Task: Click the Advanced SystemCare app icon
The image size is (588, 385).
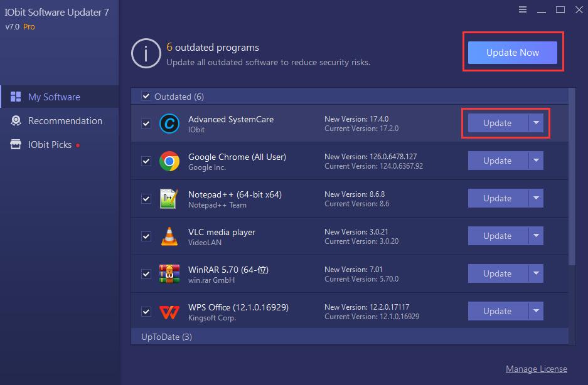Action: (x=169, y=124)
